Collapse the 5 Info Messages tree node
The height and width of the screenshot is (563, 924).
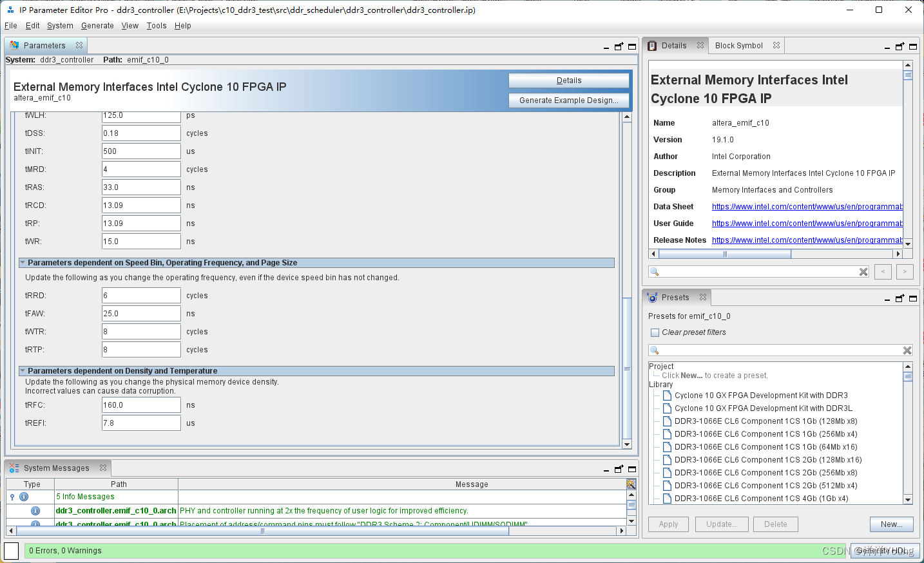pos(12,497)
